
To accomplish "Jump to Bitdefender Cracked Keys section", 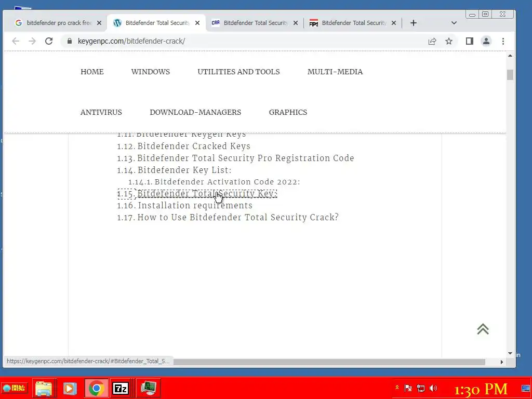I will pyautogui.click(x=194, y=146).
